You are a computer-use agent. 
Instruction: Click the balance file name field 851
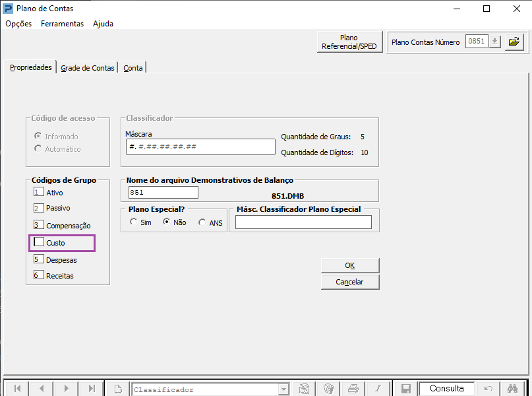pos(163,192)
